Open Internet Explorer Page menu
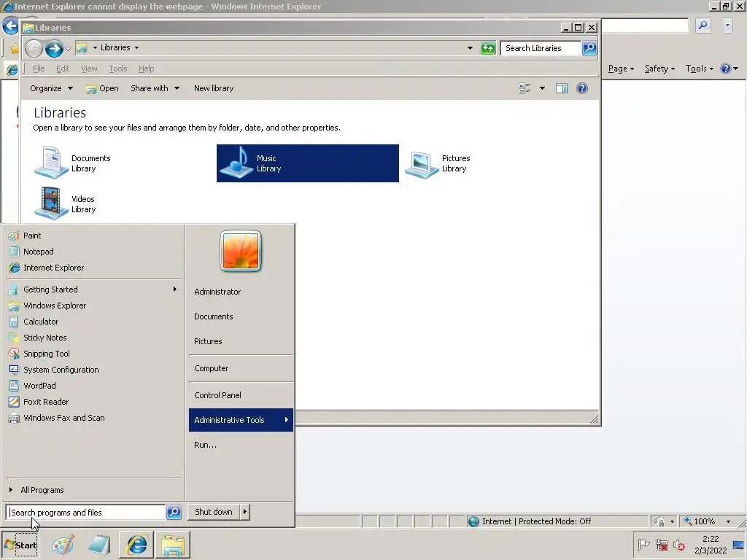 point(621,69)
